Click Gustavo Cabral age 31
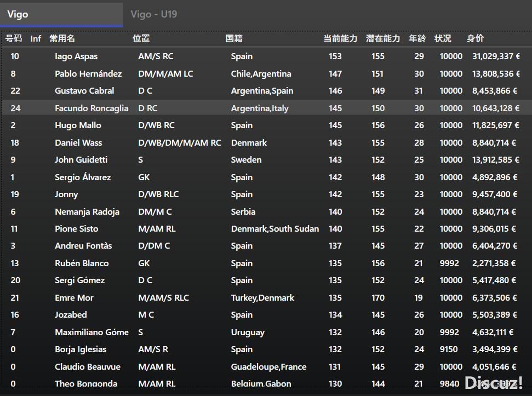Image resolution: width=532 pixels, height=396 pixels. pyautogui.click(x=419, y=91)
